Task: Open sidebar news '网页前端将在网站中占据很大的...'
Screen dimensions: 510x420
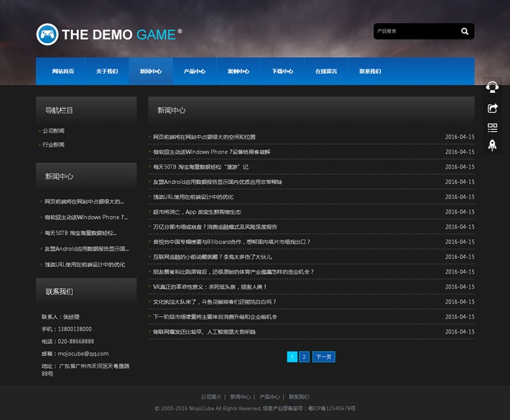Action: pyautogui.click(x=84, y=202)
